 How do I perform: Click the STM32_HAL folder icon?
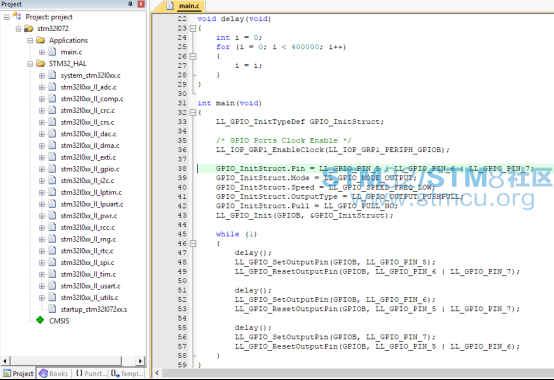tap(41, 63)
